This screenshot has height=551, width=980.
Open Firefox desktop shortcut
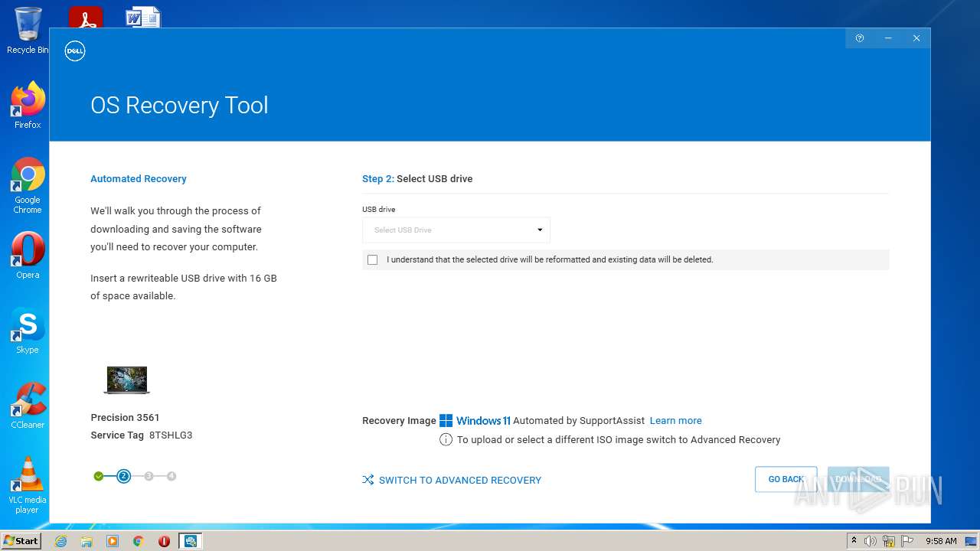point(28,105)
